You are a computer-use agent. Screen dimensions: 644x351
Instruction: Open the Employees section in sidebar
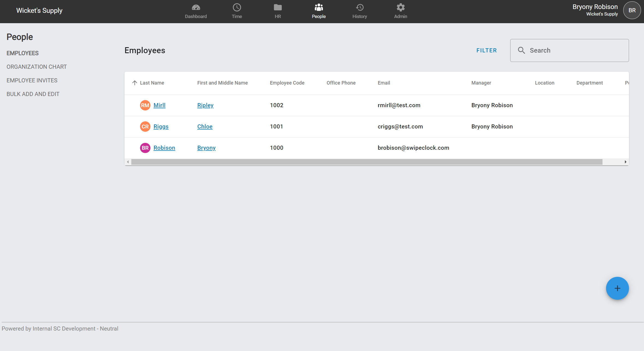23,53
